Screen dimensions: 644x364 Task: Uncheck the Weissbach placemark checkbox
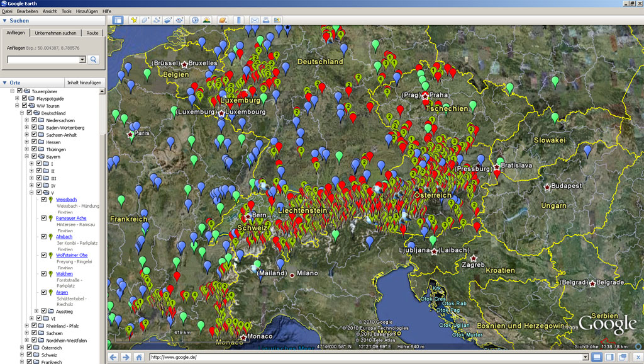(44, 200)
